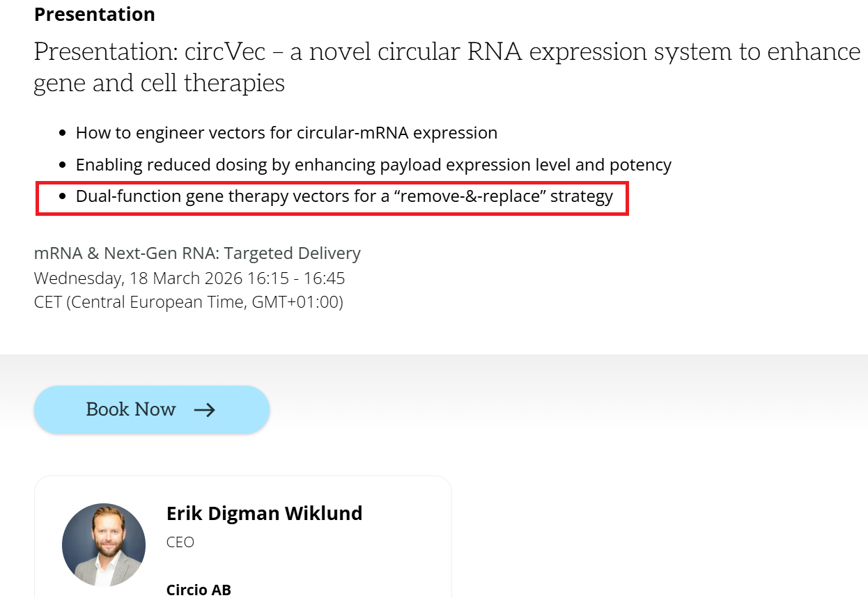The image size is (868, 598).
Task: Click the bullet dot before "How to engineer"
Action: (63, 133)
